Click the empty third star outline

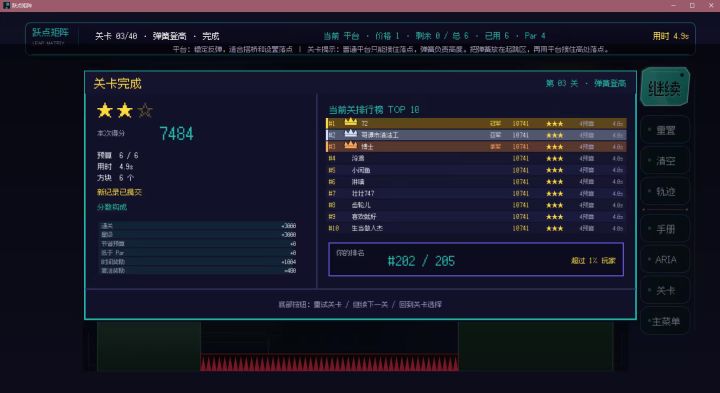click(145, 111)
